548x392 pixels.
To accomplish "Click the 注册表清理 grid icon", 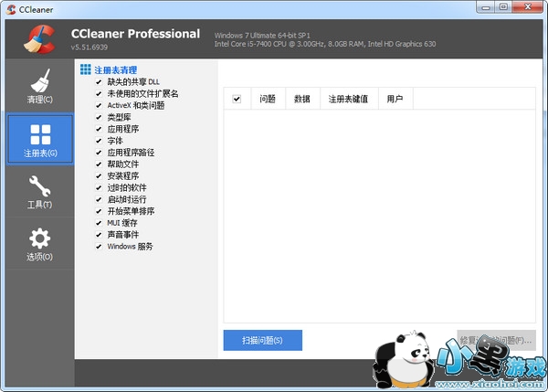I will (x=85, y=69).
